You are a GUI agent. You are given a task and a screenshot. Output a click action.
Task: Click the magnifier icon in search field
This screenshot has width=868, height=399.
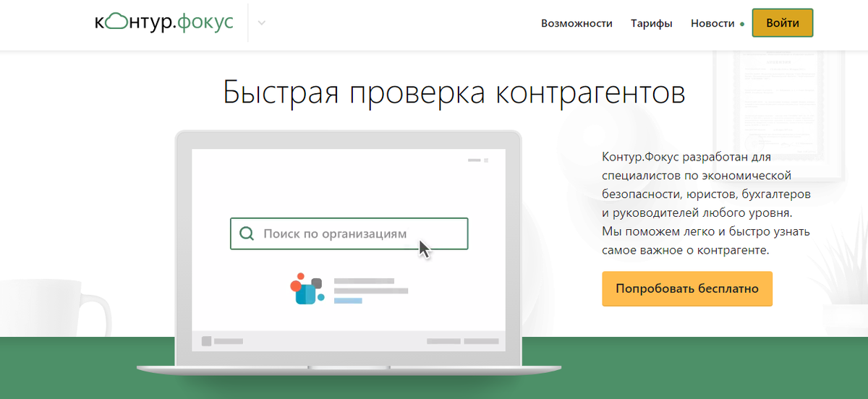click(247, 233)
